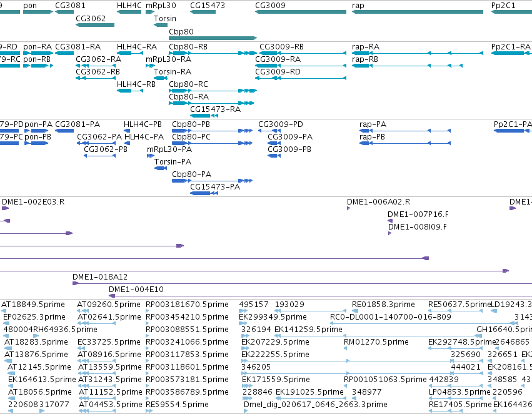The height and width of the screenshot is (414, 532).
Task: Select transcript HLH4C-RA
Action: [x=137, y=47]
